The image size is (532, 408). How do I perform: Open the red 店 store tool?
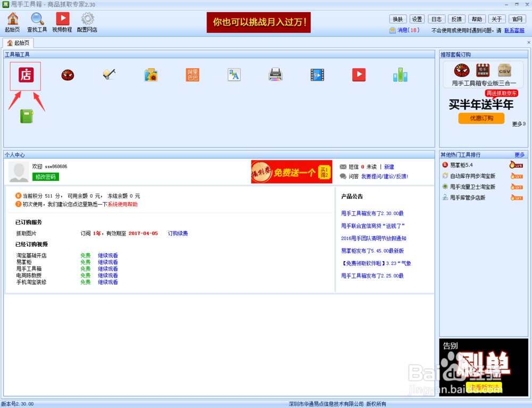coord(25,75)
